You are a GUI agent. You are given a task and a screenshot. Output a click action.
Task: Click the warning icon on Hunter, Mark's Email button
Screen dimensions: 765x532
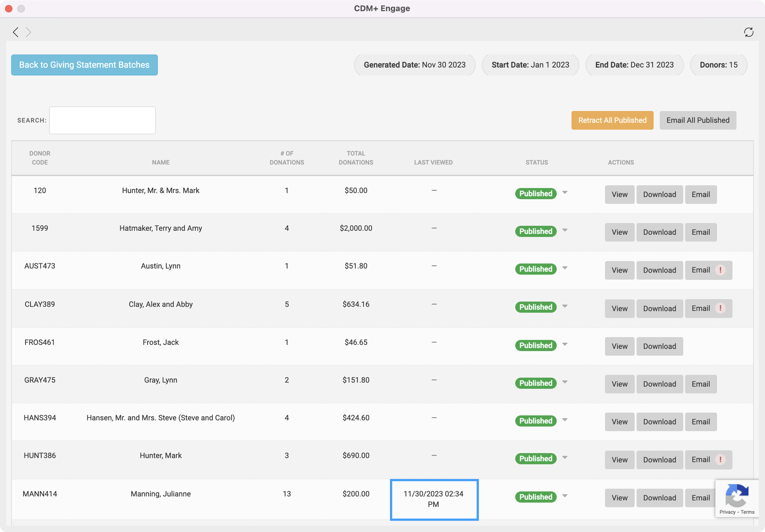pos(720,460)
